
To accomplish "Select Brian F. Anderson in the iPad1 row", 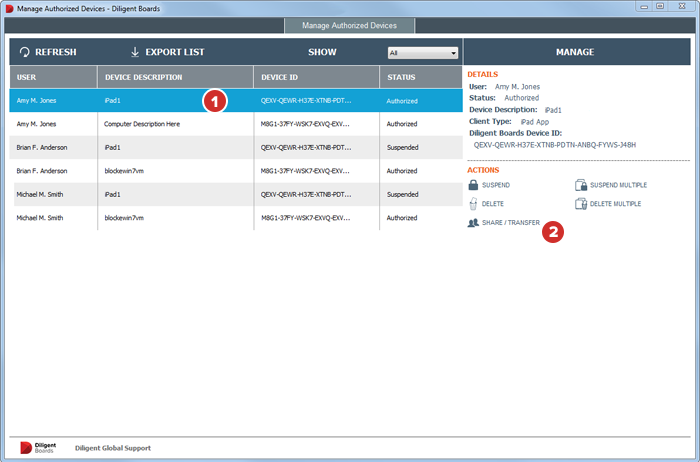I will pyautogui.click(x=42, y=147).
